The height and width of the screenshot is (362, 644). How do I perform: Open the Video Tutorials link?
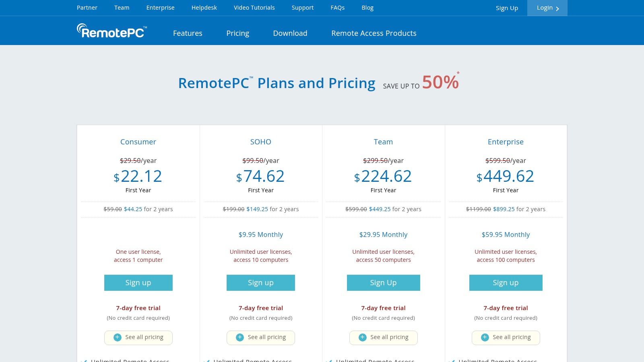click(254, 8)
